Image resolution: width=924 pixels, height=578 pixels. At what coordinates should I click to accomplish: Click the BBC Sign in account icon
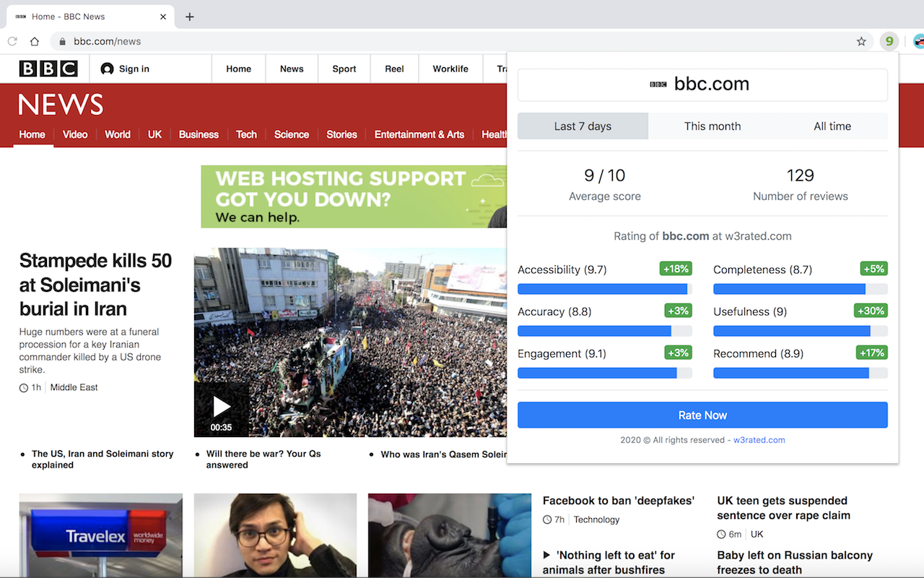[x=107, y=69]
